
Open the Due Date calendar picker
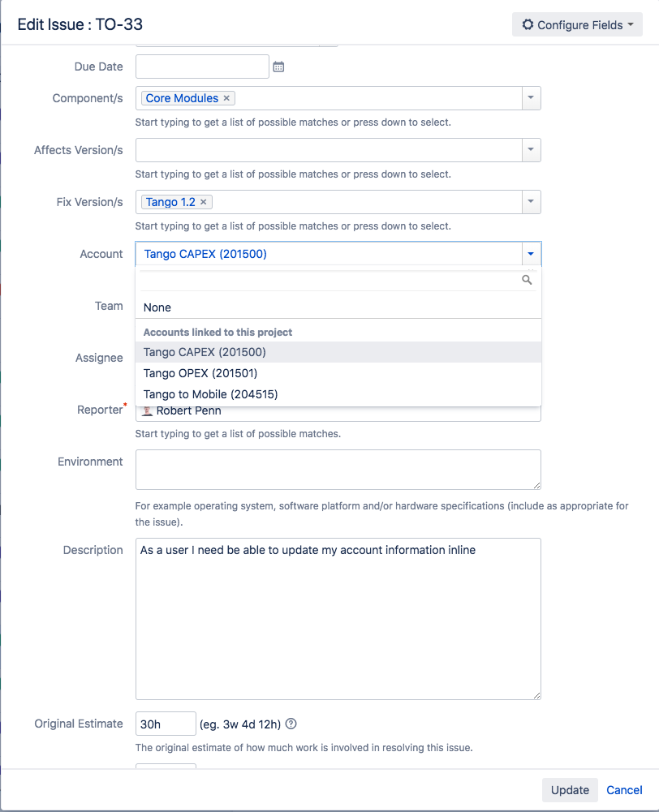click(278, 67)
